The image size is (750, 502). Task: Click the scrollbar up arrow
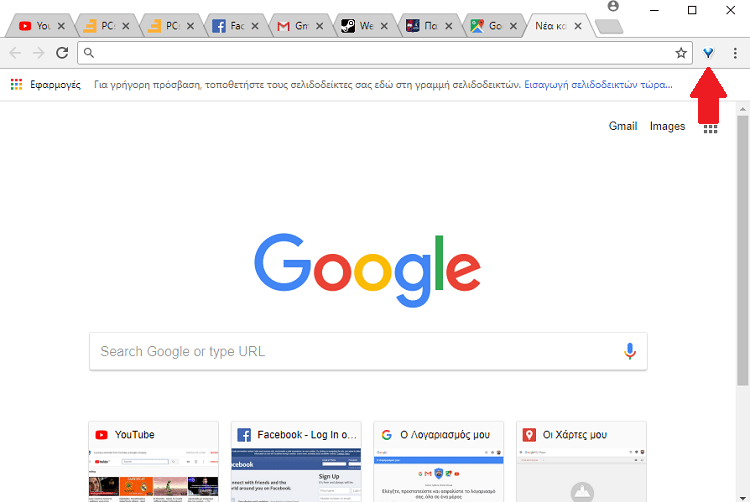[x=742, y=109]
